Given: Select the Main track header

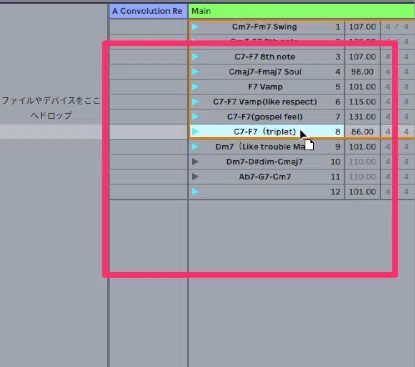Looking at the screenshot, I should (x=302, y=11).
